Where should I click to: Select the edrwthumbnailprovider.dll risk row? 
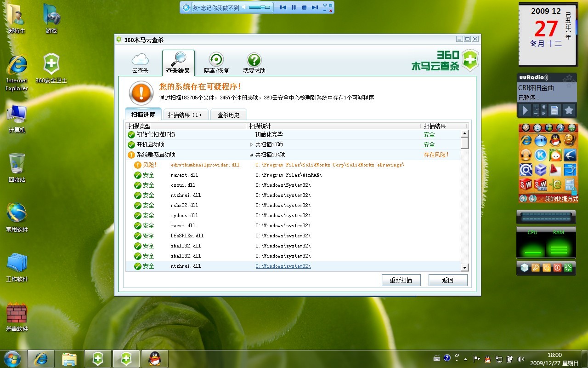coord(293,165)
